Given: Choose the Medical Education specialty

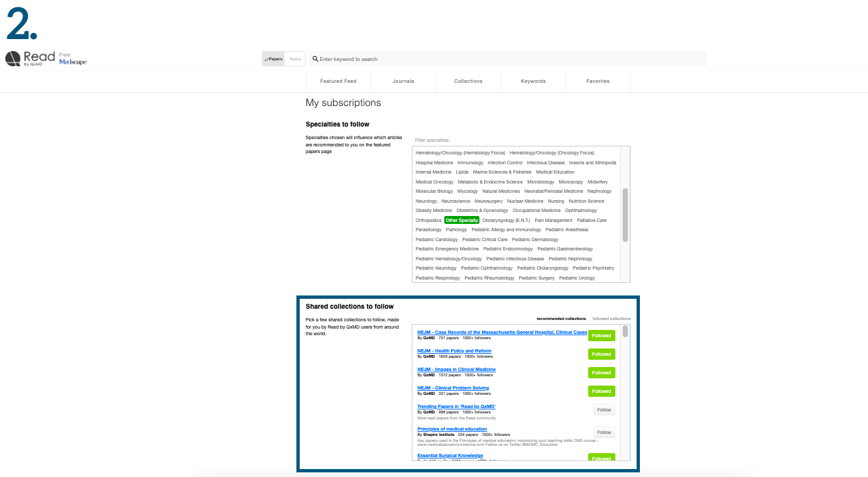Looking at the screenshot, I should (x=555, y=172).
